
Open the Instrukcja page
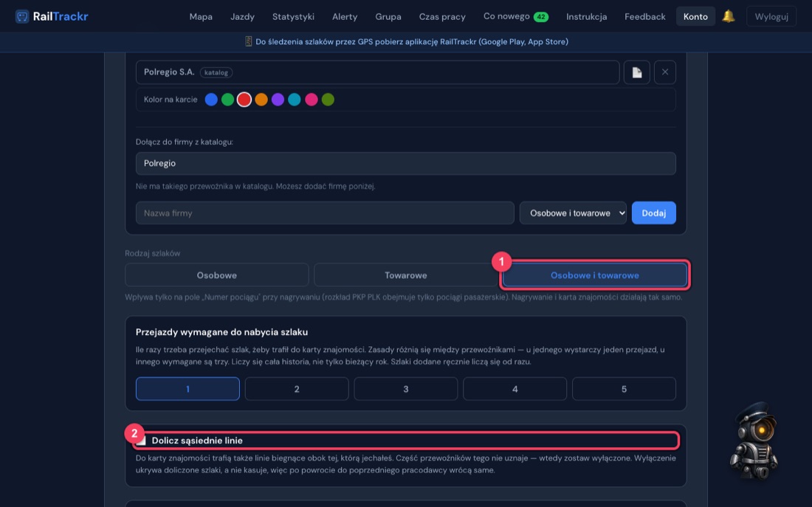pos(586,16)
